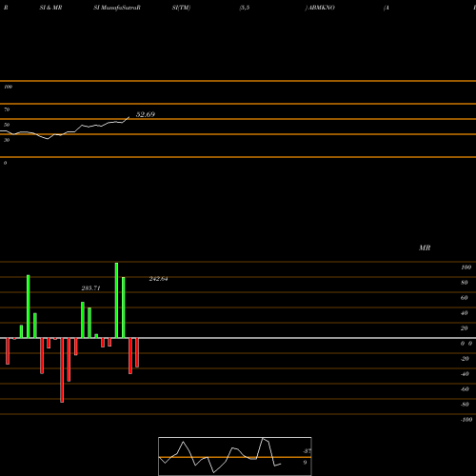Screen dimensions: 476x476
Task: Open the mini line chart thumbnail at bottom
Action: click(x=235, y=456)
